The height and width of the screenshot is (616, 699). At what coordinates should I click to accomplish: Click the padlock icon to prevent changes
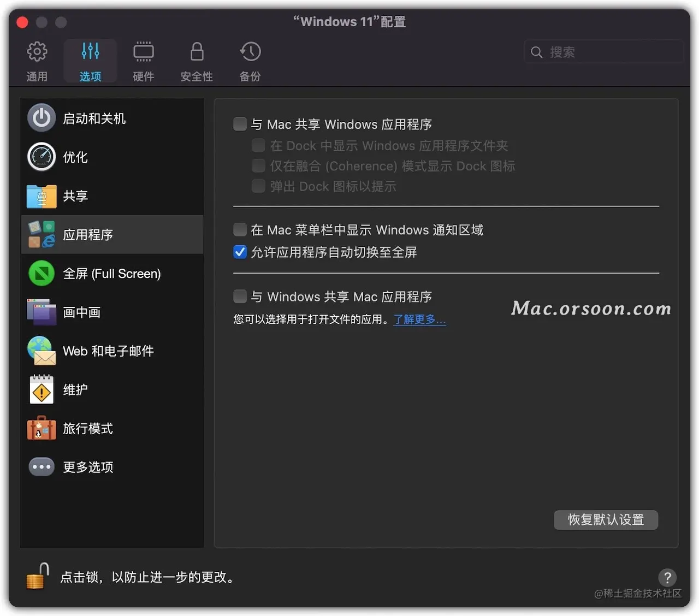[x=37, y=577]
